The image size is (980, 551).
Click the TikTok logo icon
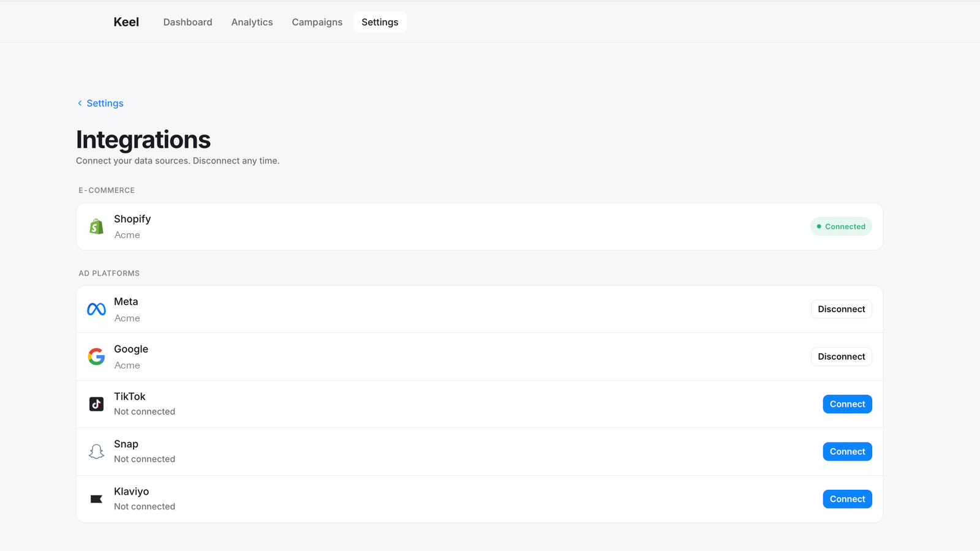tap(96, 404)
